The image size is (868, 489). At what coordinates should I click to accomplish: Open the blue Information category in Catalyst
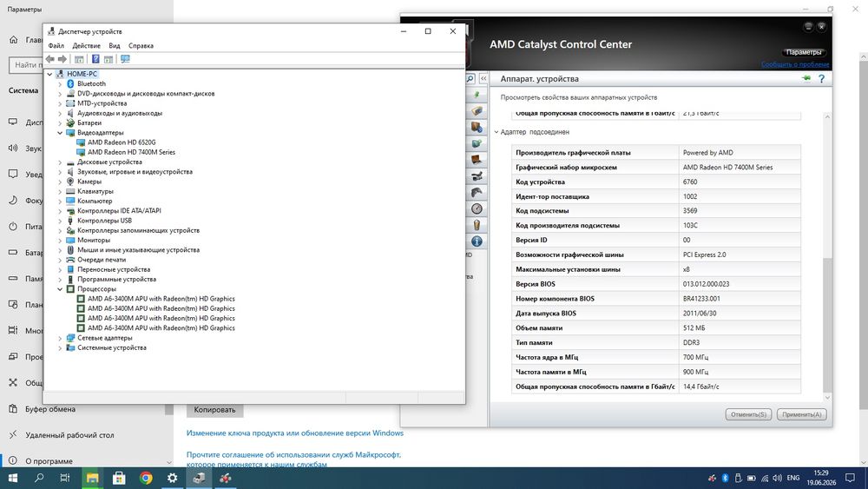pyautogui.click(x=477, y=241)
